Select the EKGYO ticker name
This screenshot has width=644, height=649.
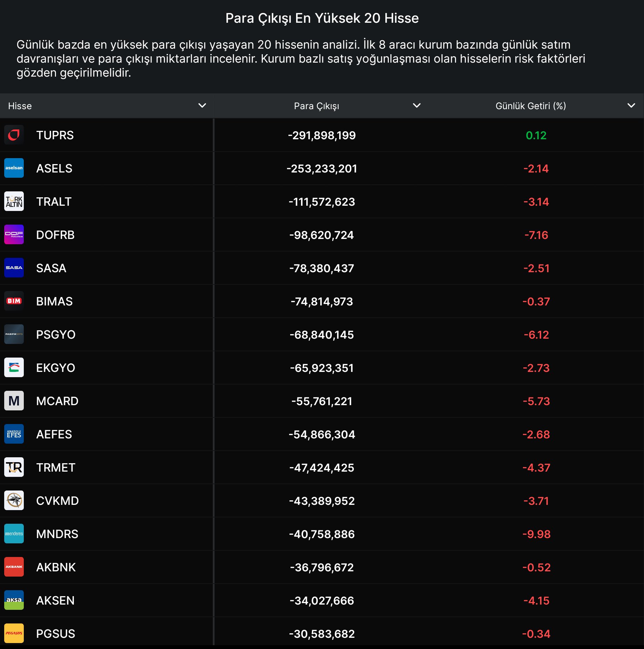(x=56, y=368)
